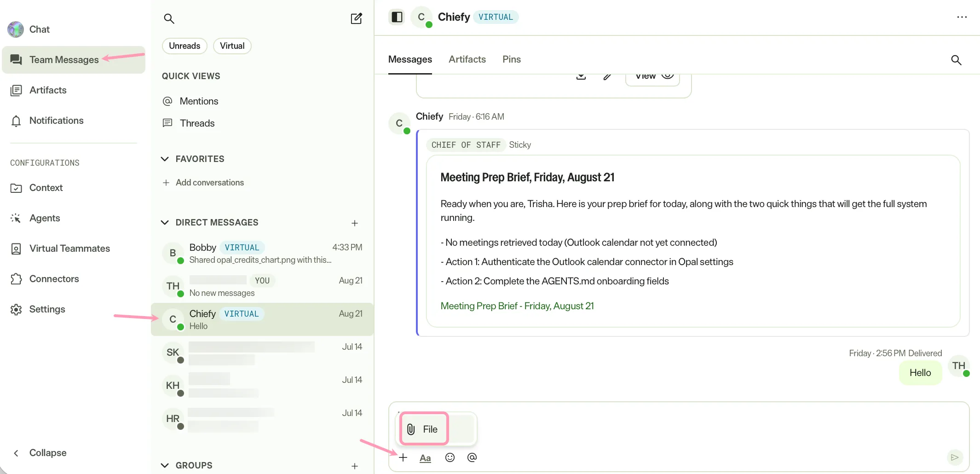The height and width of the screenshot is (474, 980).
Task: Click the VIRTUAL badge beside Chiefy header
Action: [x=496, y=17]
